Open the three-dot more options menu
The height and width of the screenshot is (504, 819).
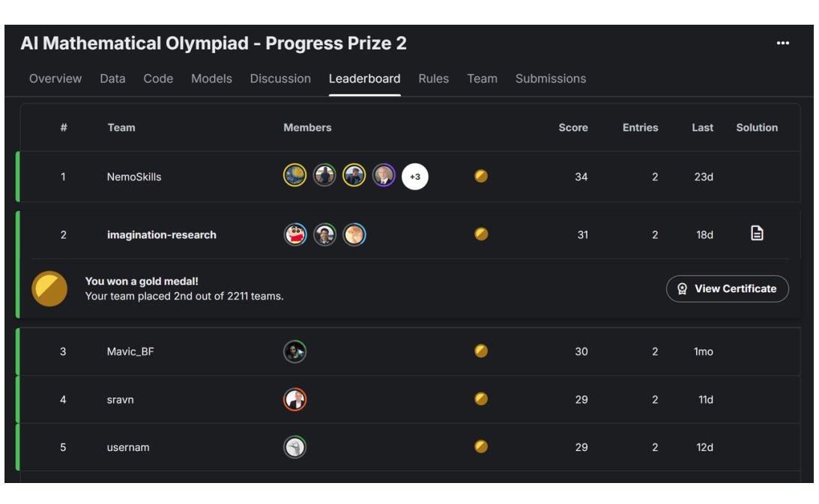(782, 43)
